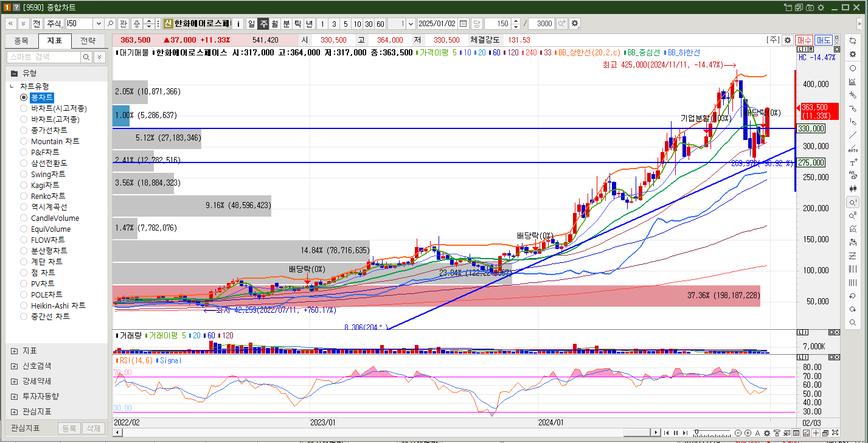Click the zoom-in plus icon in bottom bar
Viewport: 868px width, 443px height.
(748, 433)
